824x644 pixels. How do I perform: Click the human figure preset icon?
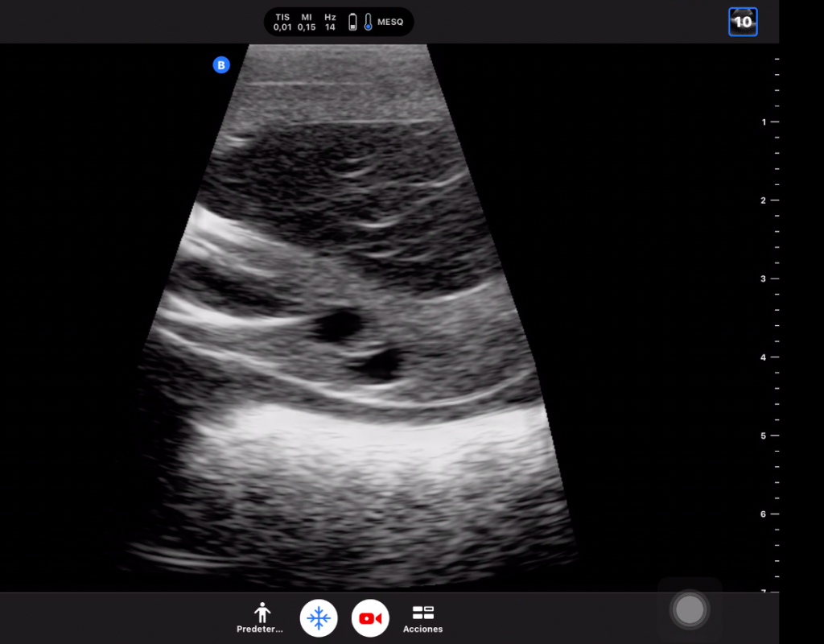click(x=260, y=612)
